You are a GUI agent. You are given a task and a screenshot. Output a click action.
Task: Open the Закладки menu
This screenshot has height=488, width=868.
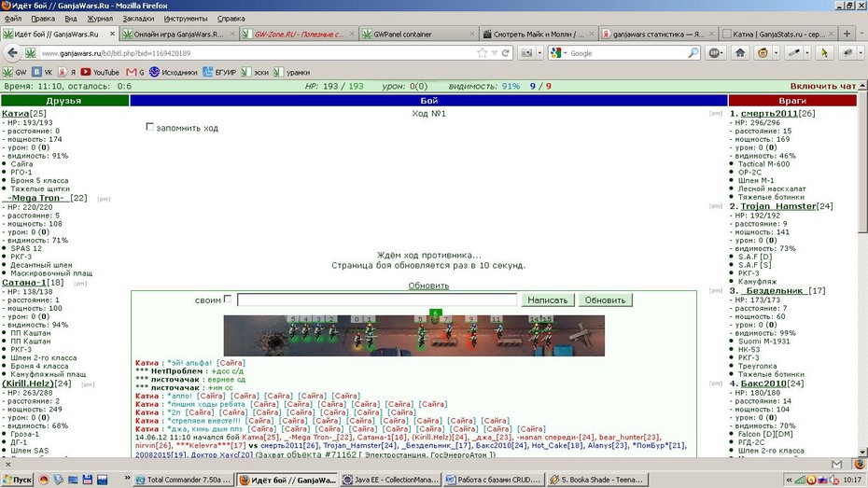138,19
